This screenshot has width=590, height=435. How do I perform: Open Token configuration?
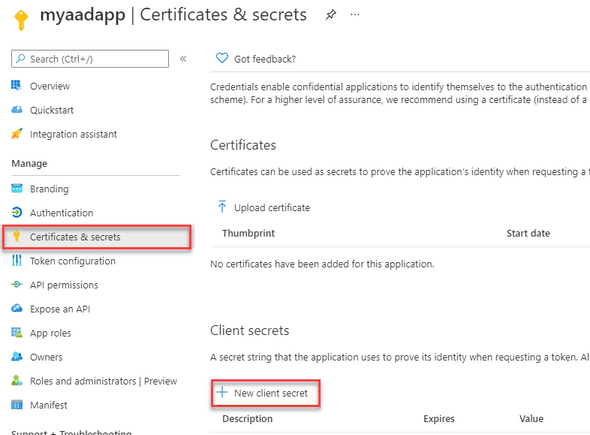(73, 261)
